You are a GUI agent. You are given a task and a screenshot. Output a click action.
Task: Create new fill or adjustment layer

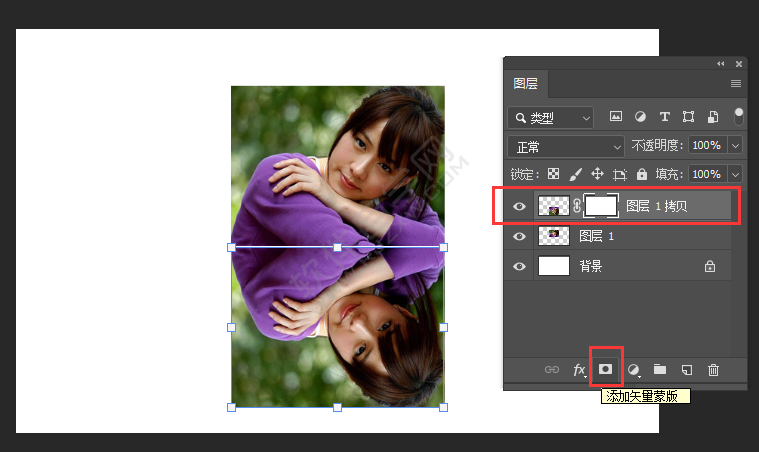pos(634,370)
